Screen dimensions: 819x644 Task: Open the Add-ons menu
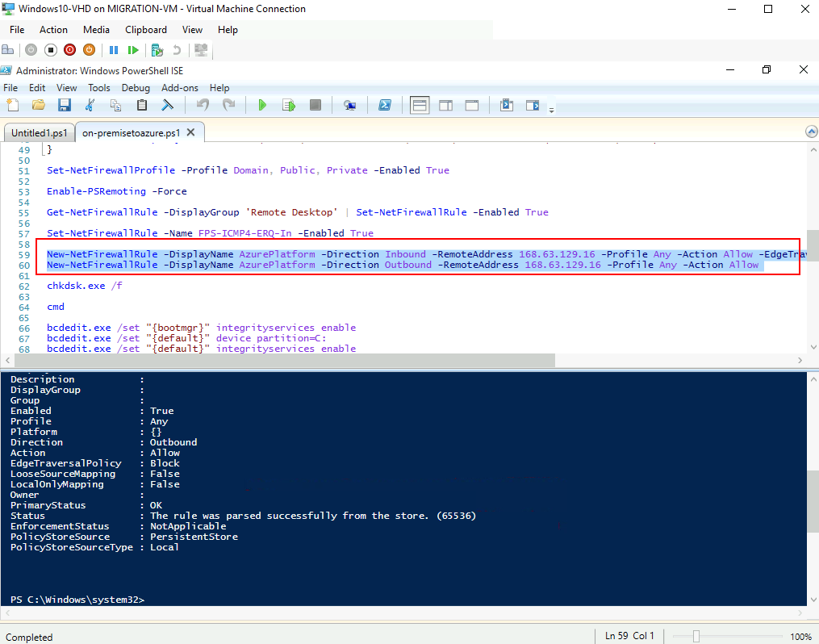[x=180, y=88]
